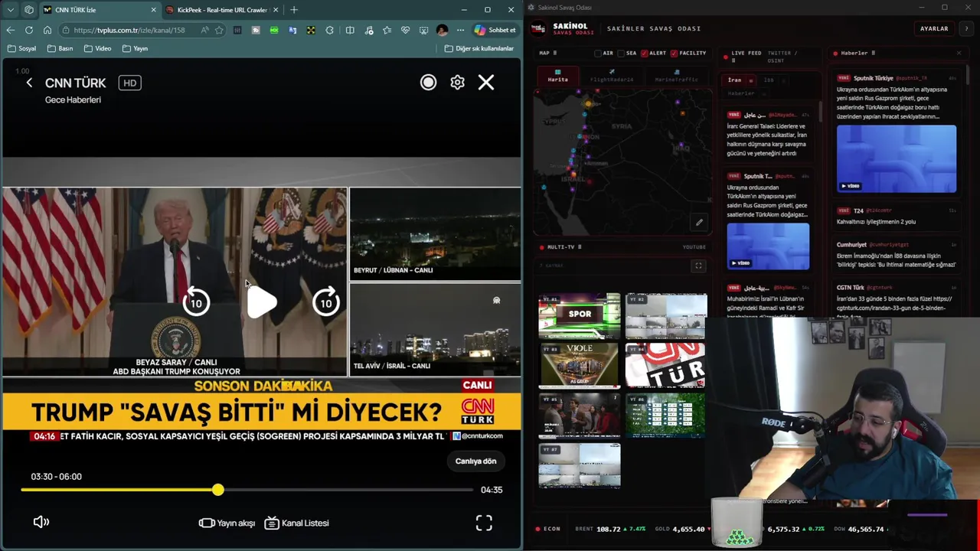The image size is (980, 551).
Task: Open the Video bookmarks folder
Action: click(97, 48)
